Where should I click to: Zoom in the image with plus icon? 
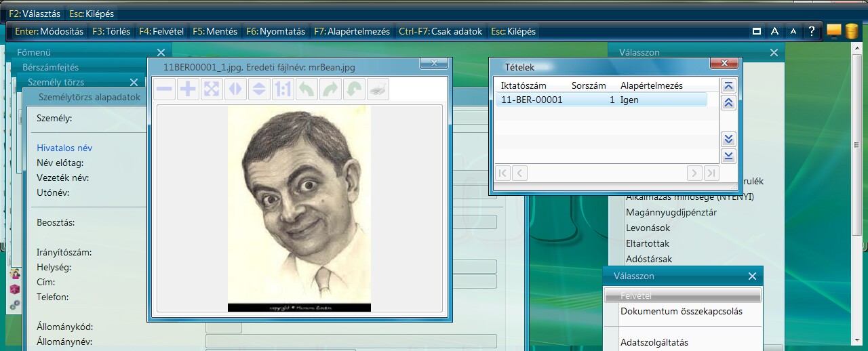[188, 89]
